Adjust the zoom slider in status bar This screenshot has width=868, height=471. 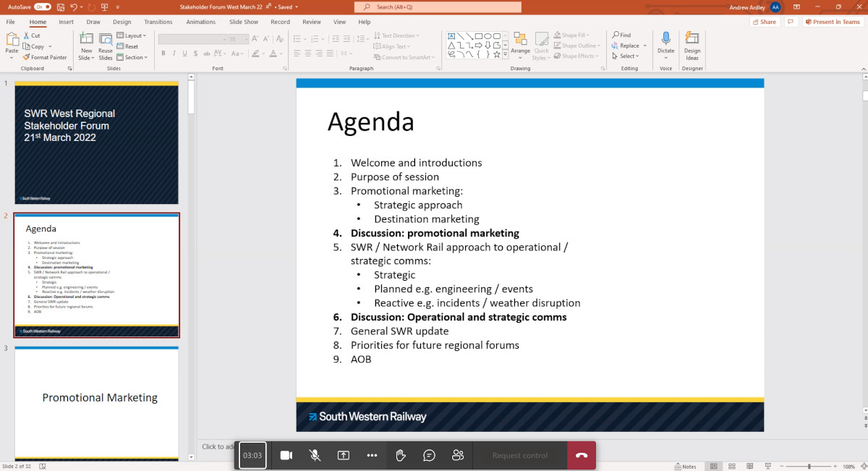point(809,467)
